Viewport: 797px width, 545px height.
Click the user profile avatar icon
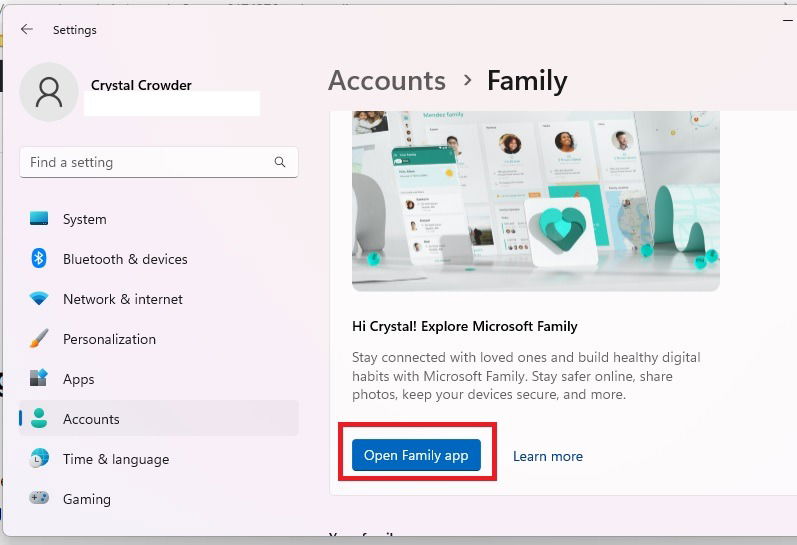(49, 92)
